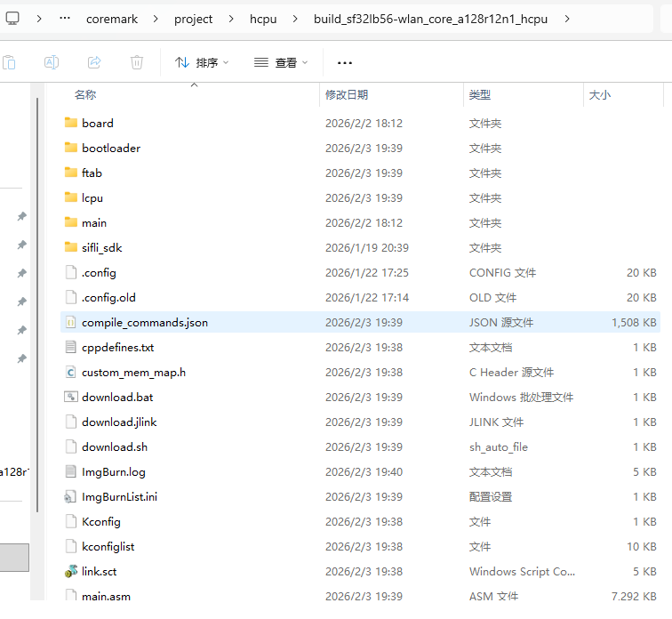
Task: Click the .config file icon
Action: pos(71,272)
